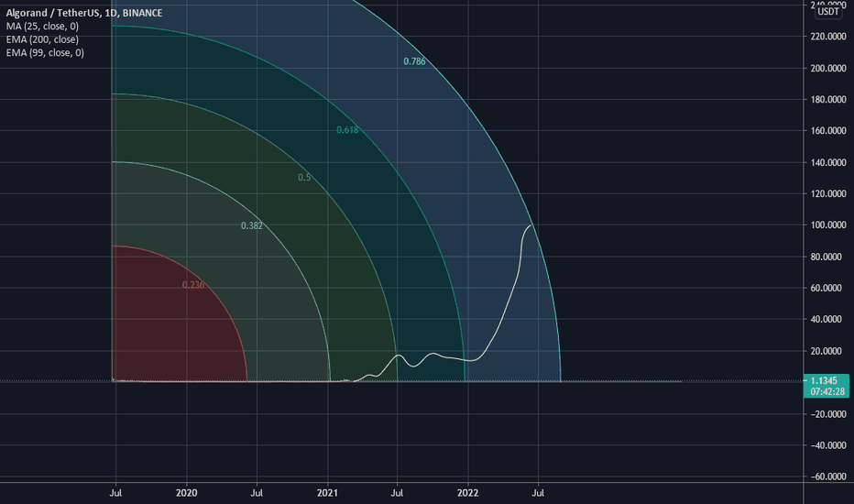Click the 0.5 Fibonacci arc label

[304, 178]
